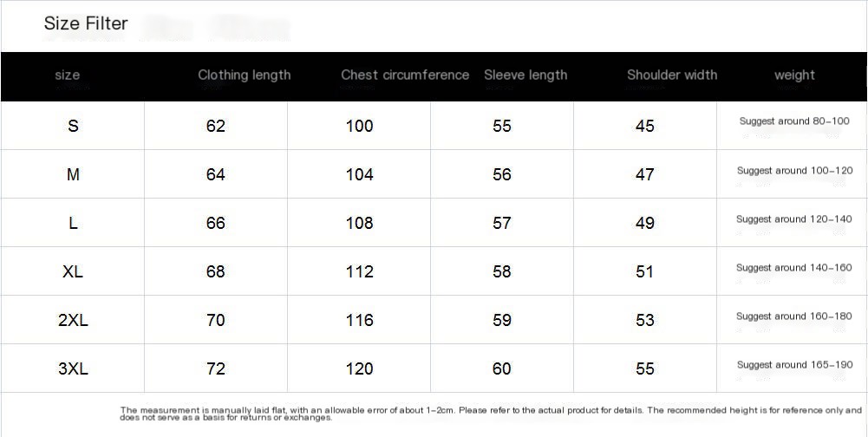The image size is (868, 437).
Task: Click 'Suggest around 165-190' weight cell
Action: coord(794,365)
